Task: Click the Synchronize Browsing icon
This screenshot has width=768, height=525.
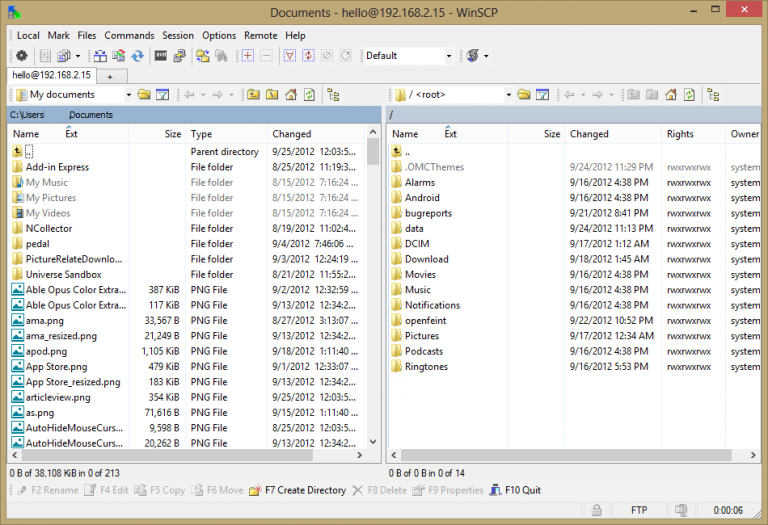Action: 203,56
